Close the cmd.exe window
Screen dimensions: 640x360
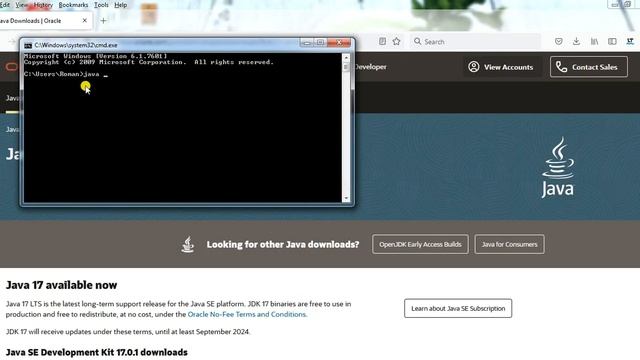click(339, 42)
